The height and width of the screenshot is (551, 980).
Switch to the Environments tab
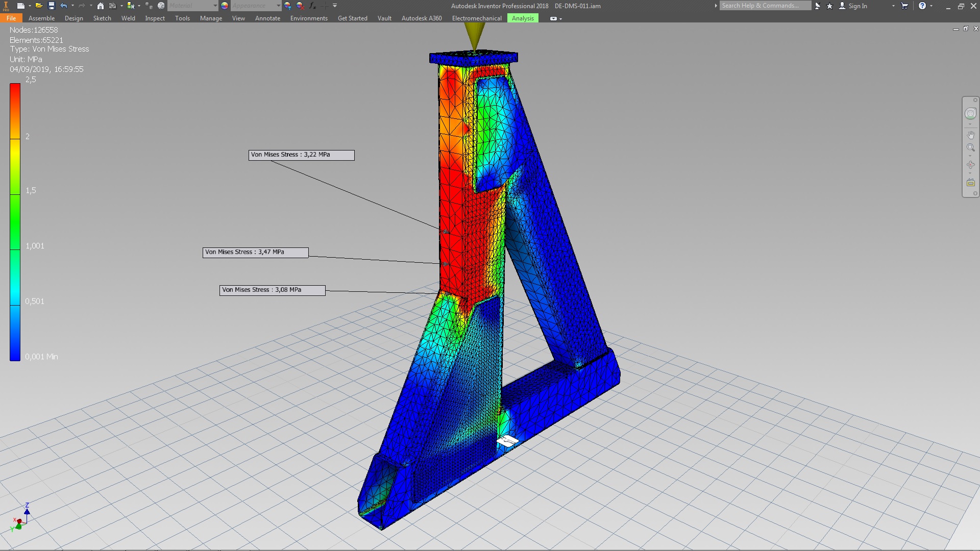309,18
